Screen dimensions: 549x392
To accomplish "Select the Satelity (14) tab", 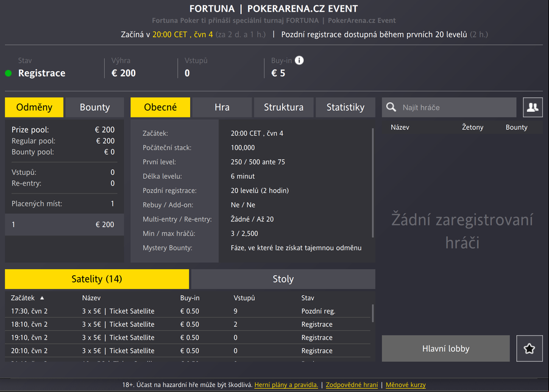I will (97, 279).
